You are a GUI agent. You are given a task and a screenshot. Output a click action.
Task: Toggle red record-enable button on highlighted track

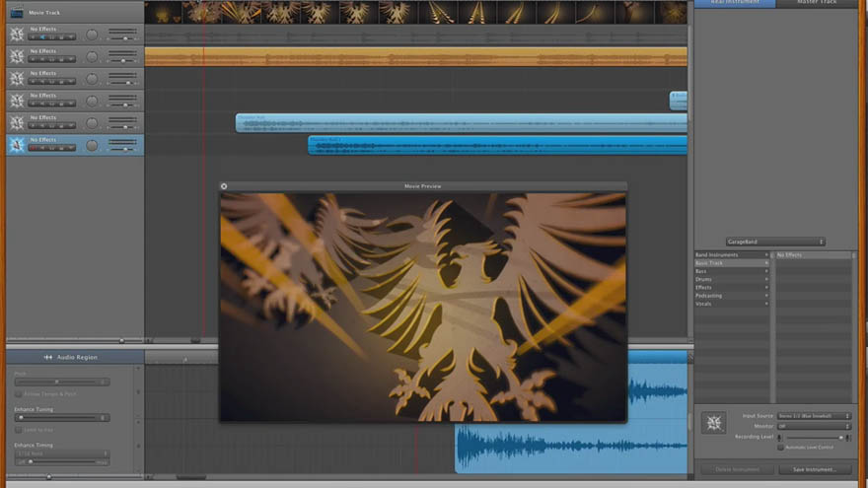click(34, 148)
